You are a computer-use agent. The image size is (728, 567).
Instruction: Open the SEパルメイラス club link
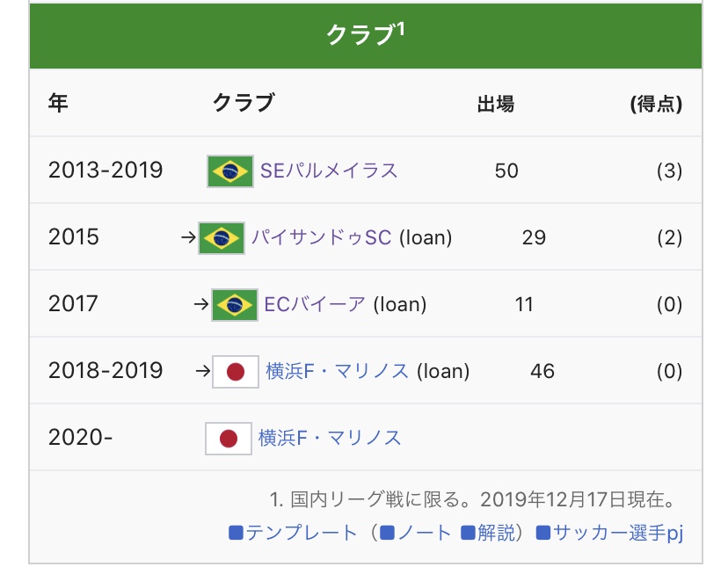[x=329, y=171]
